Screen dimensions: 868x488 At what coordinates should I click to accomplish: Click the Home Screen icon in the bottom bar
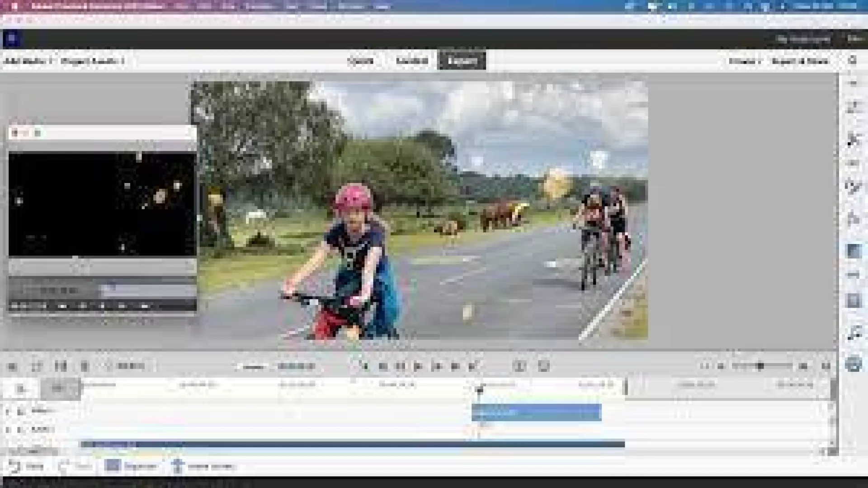(x=203, y=466)
